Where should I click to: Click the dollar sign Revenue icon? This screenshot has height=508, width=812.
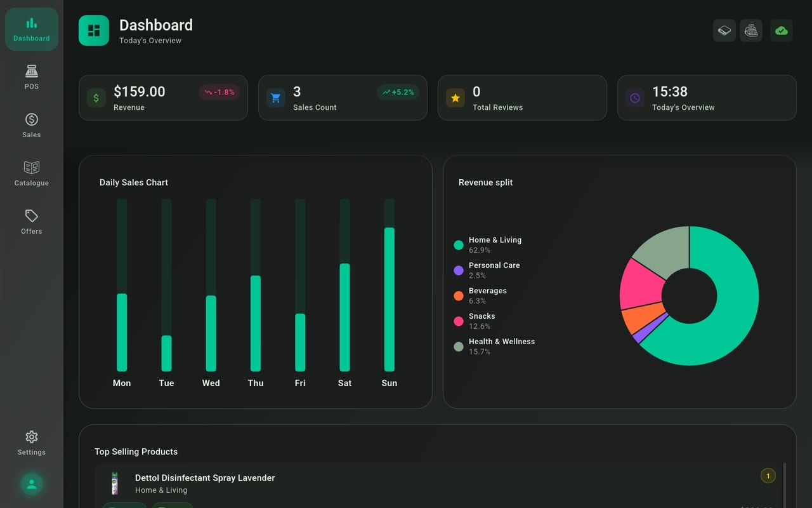point(96,98)
